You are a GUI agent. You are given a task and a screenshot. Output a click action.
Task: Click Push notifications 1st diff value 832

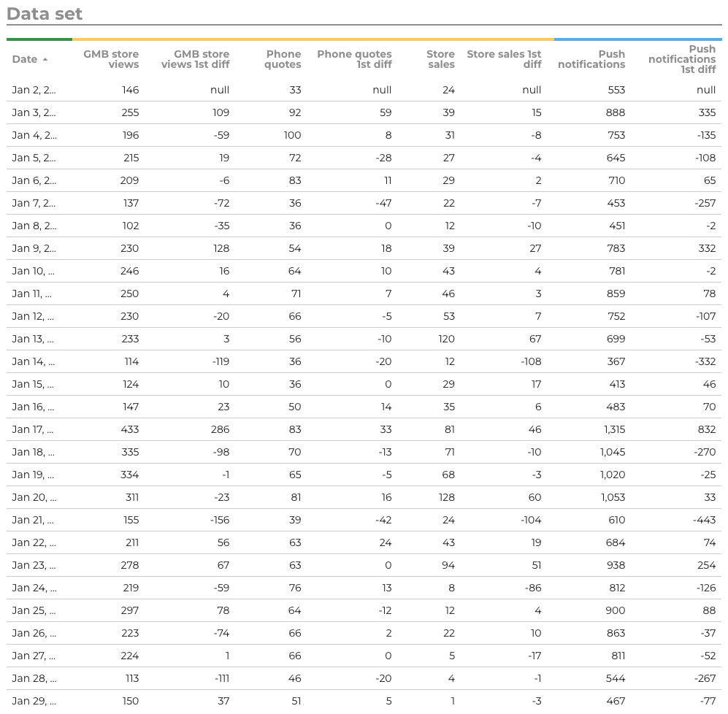tap(707, 429)
